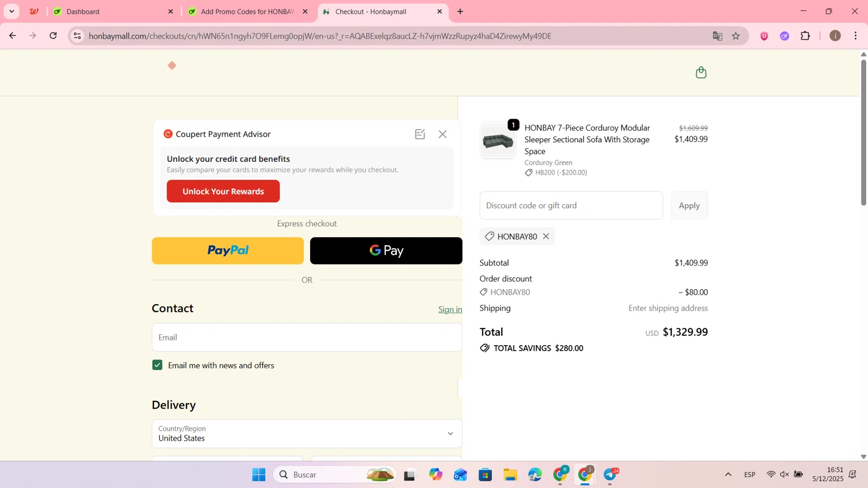This screenshot has width=868, height=488.
Task: Open a new browser tab
Action: tap(460, 12)
